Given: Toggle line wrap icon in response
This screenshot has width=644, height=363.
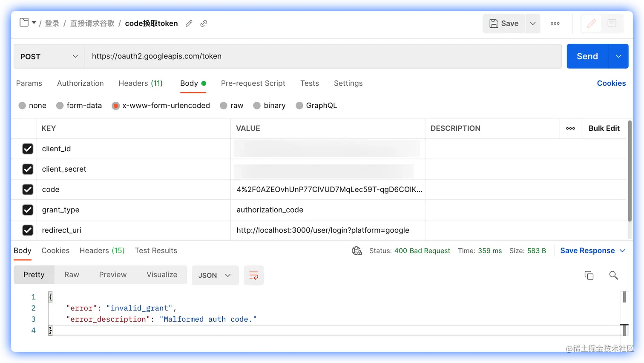Looking at the screenshot, I should tap(254, 275).
